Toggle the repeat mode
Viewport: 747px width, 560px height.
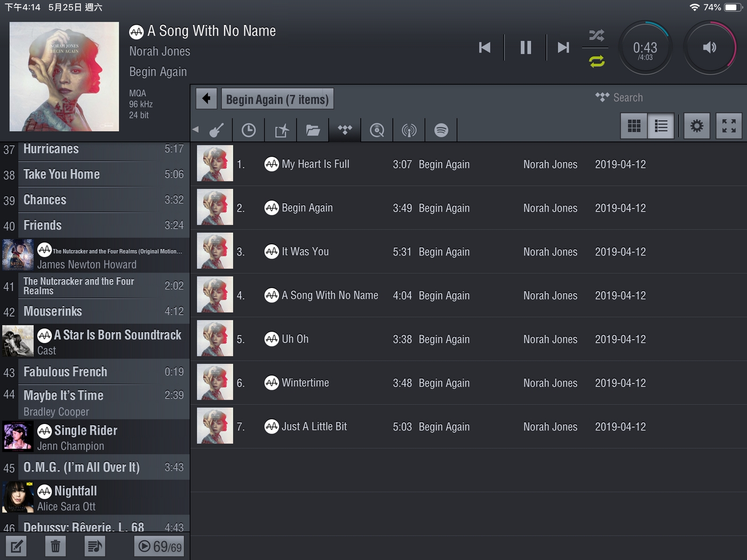click(597, 61)
